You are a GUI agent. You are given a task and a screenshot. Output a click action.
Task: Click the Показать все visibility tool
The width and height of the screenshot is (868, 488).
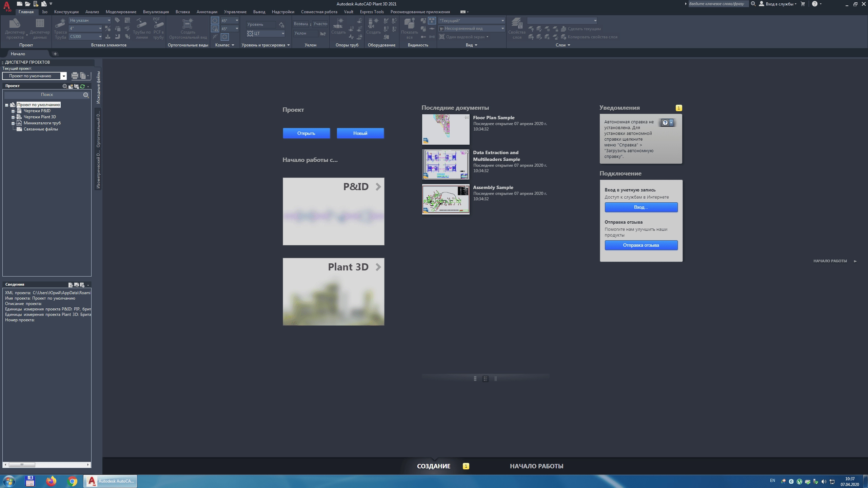pos(410,28)
